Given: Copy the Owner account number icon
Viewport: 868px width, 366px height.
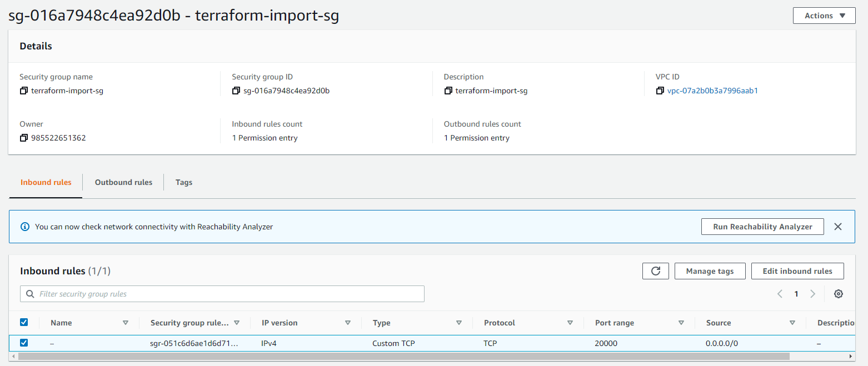Looking at the screenshot, I should coord(23,138).
